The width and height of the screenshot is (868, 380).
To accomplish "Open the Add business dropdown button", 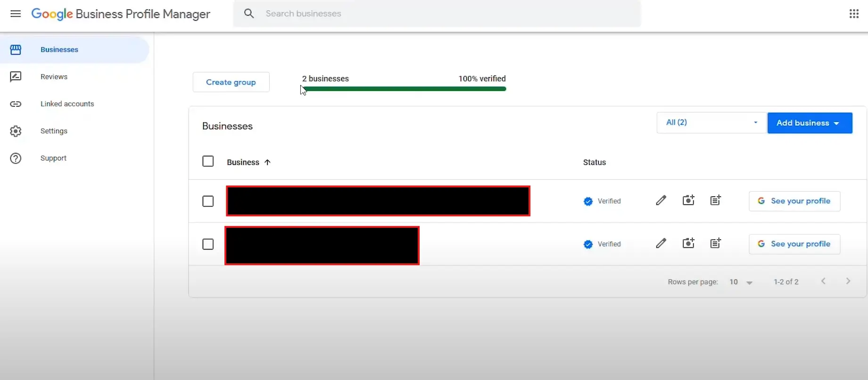I will pyautogui.click(x=810, y=123).
